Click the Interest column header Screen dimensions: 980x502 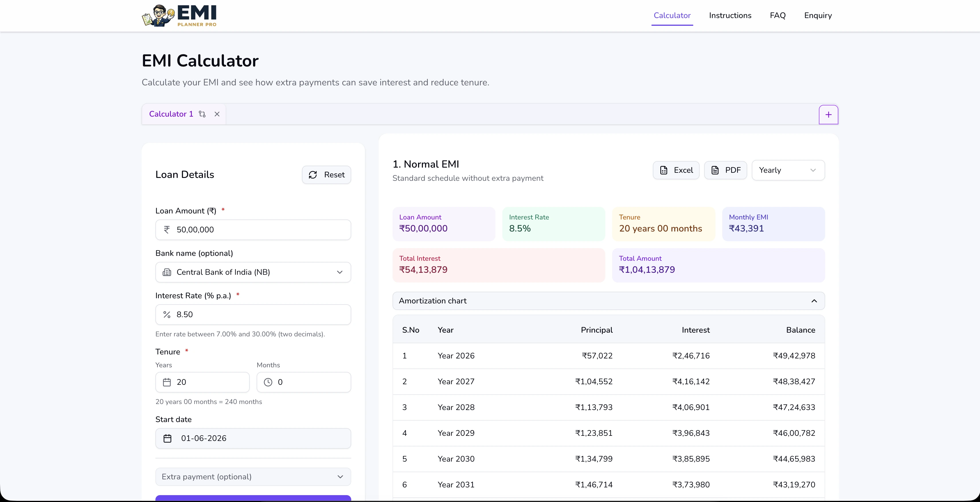[696, 330]
